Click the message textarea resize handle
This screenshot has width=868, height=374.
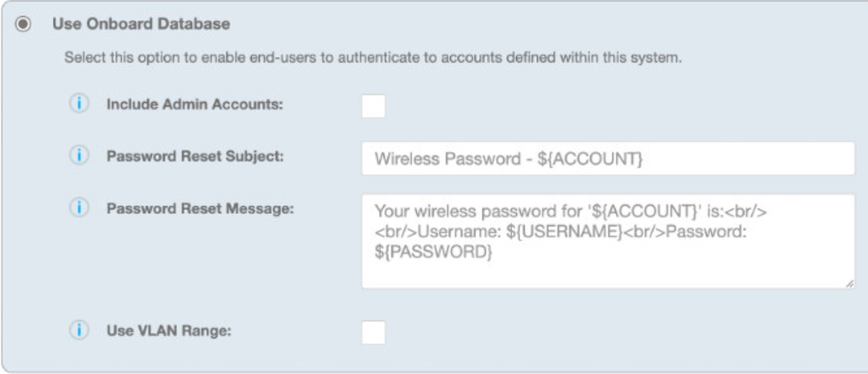point(849,282)
